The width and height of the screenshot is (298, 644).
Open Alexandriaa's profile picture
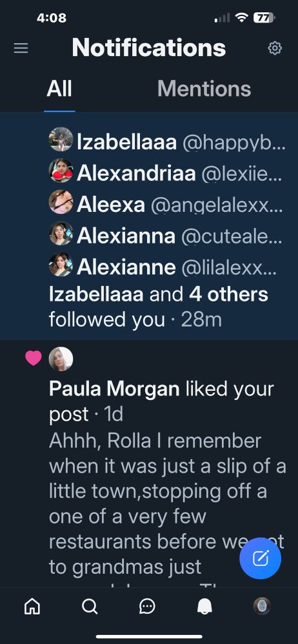coord(61,171)
